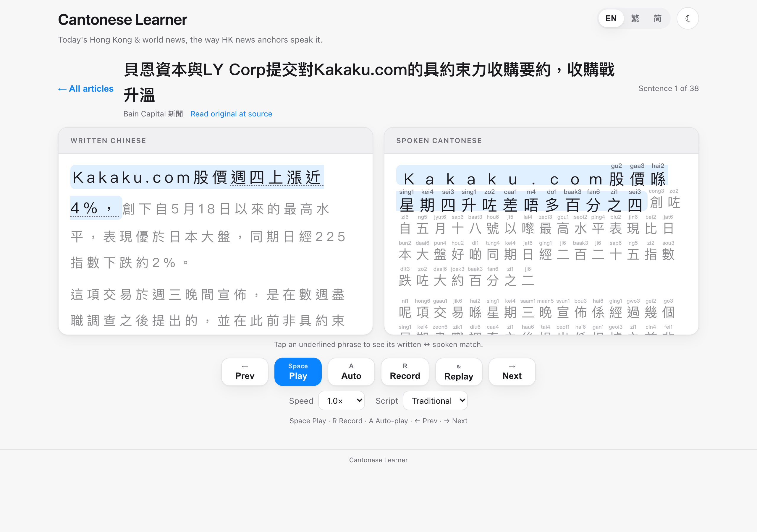Switch interface language to EN
This screenshot has width=757, height=532.
click(611, 18)
